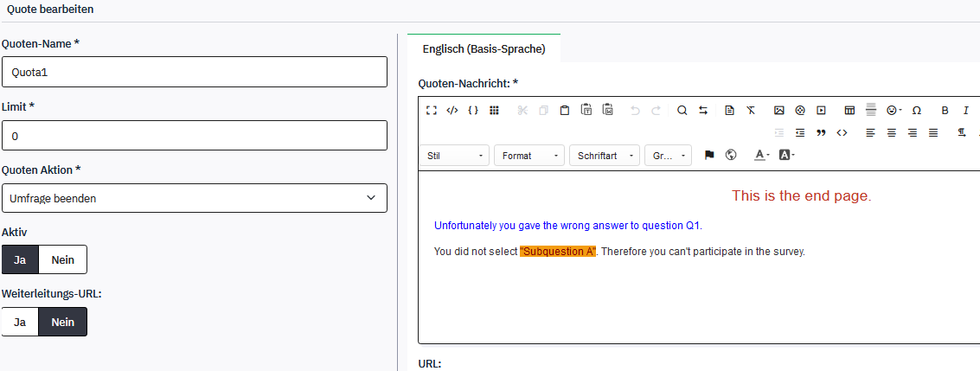Viewport: 980px width, 371px height.
Task: Open the Format dropdown
Action: pos(529,156)
